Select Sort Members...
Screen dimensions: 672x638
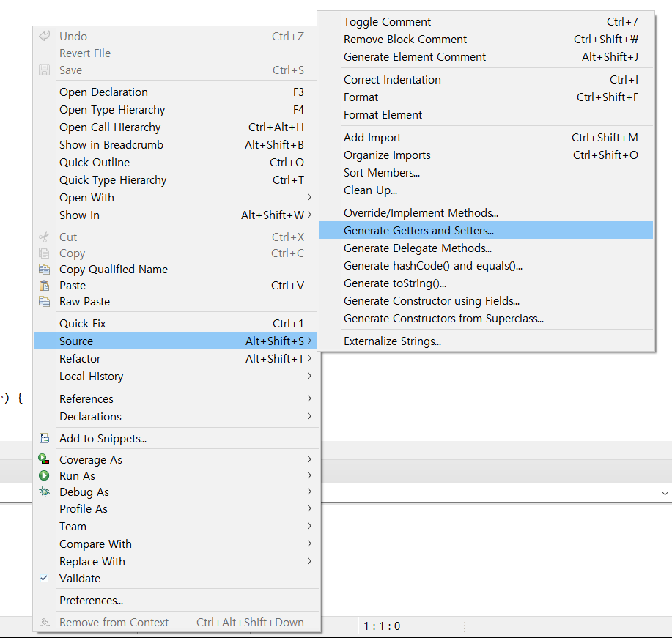click(486, 173)
